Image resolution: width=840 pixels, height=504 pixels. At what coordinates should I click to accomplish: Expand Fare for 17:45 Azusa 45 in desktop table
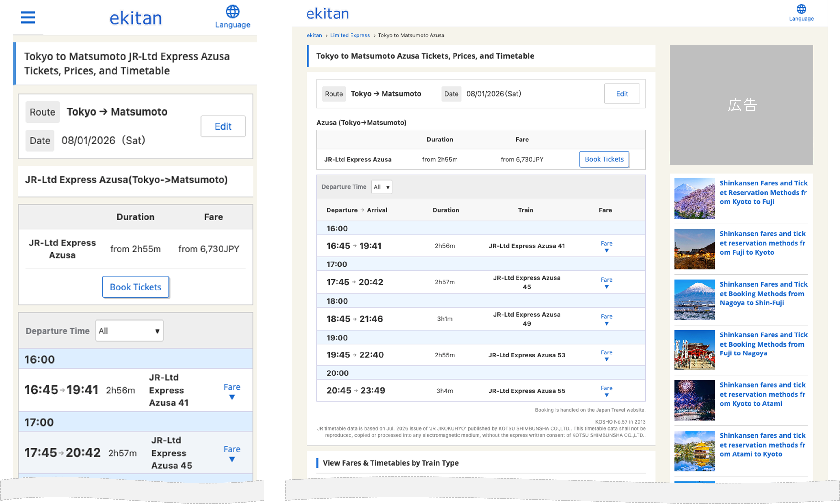(x=606, y=282)
